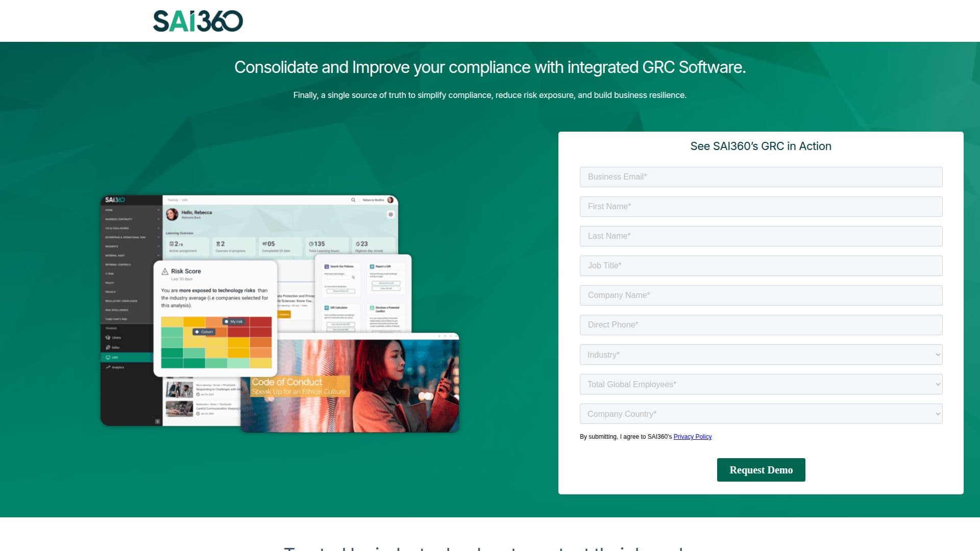Expand the Total Global Employees dropdown
Image resolution: width=980 pixels, height=551 pixels.
tap(761, 384)
